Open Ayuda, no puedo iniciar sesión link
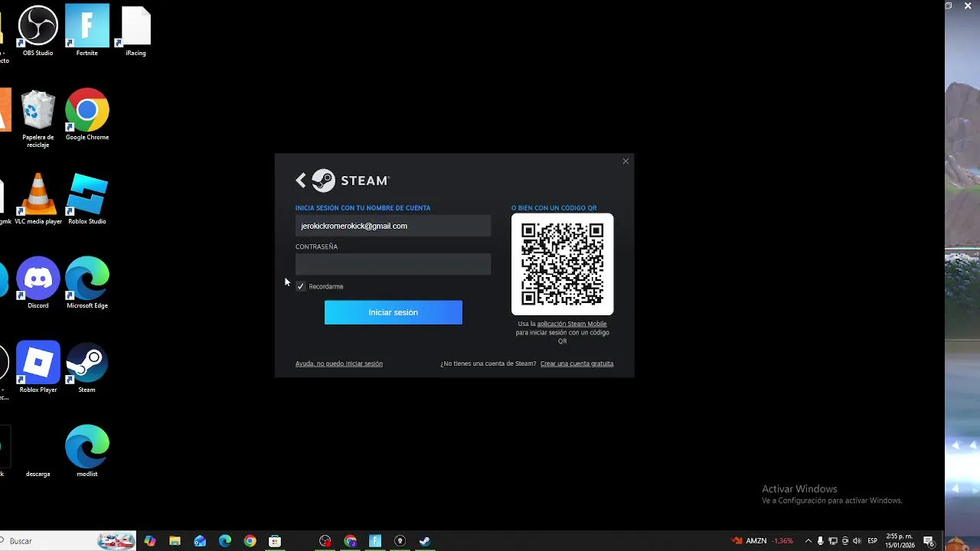This screenshot has width=980, height=551. coord(338,364)
